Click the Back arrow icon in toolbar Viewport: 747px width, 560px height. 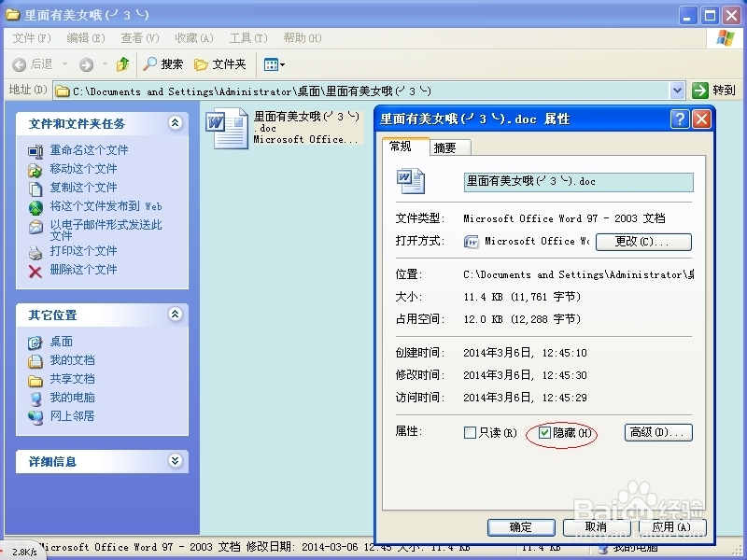[x=19, y=64]
